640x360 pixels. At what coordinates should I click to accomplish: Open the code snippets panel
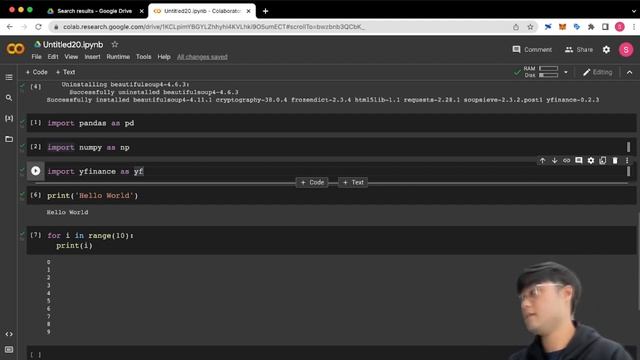point(9,334)
